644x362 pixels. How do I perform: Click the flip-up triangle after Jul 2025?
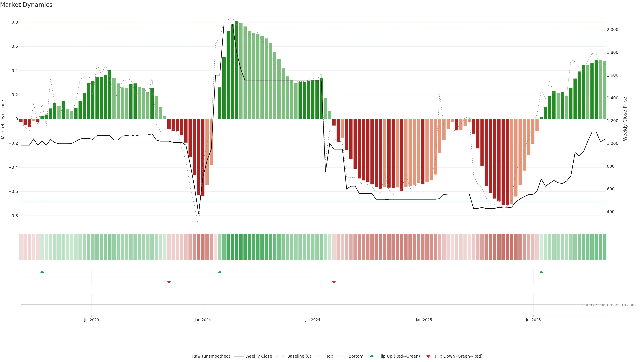pyautogui.click(x=541, y=272)
